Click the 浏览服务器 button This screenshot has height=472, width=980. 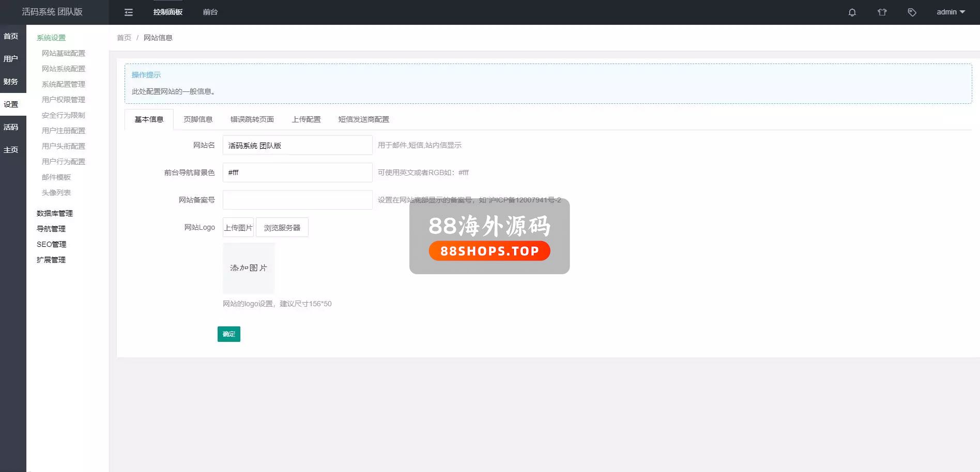click(x=282, y=228)
